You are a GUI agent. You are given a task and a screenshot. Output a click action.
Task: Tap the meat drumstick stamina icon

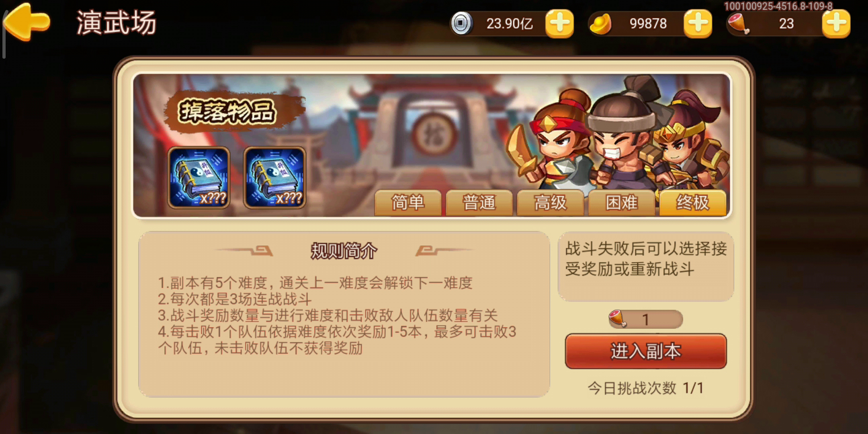click(x=739, y=24)
